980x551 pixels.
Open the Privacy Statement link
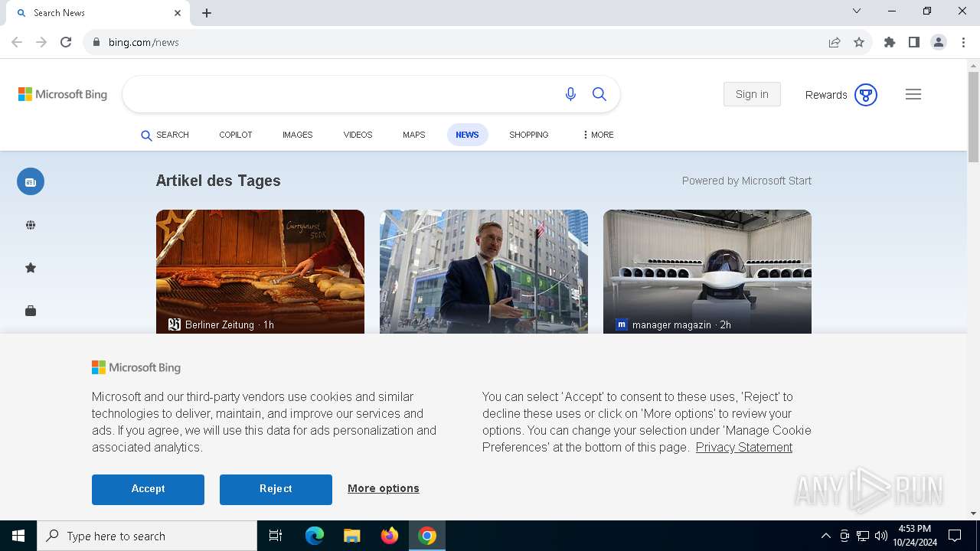point(744,447)
